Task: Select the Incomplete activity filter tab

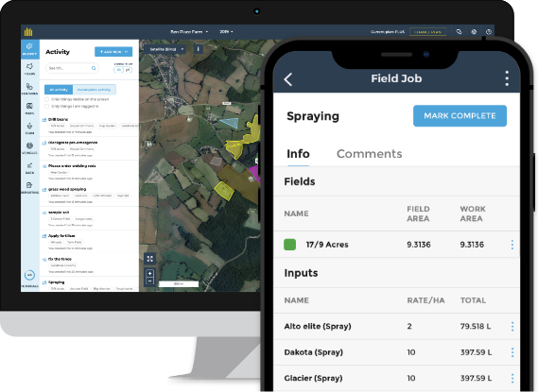Action: point(94,90)
